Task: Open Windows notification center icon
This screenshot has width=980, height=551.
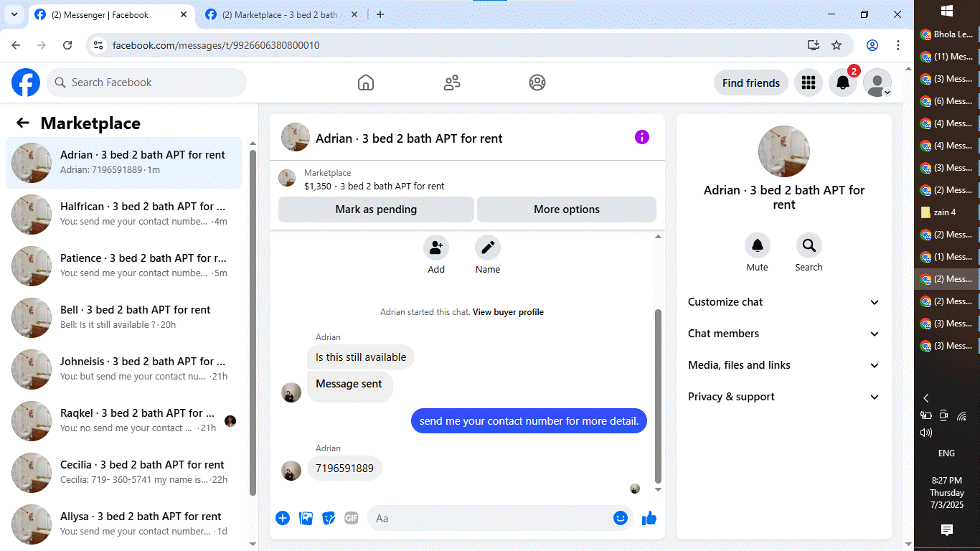Action: point(947,530)
